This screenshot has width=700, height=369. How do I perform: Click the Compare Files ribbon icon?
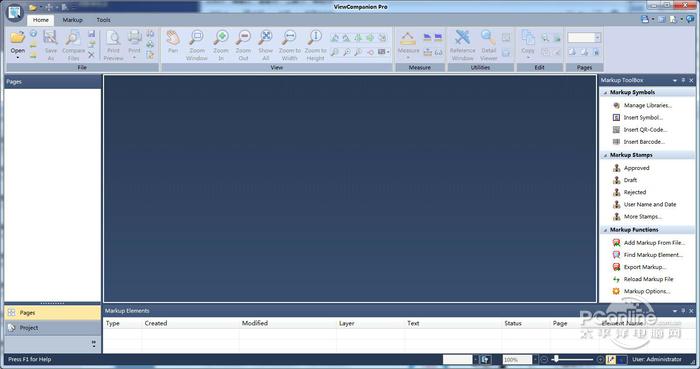click(73, 37)
